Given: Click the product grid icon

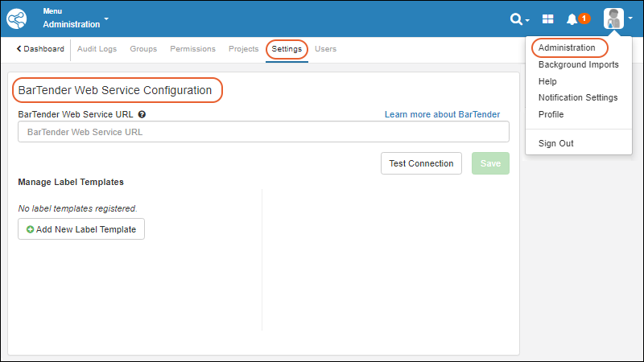Looking at the screenshot, I should 547,19.
